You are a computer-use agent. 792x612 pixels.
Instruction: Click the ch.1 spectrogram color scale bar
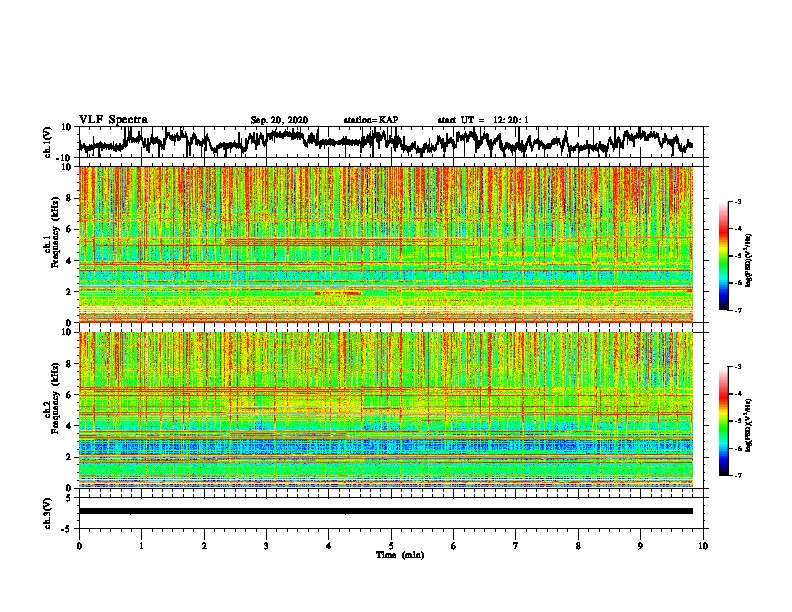click(723, 256)
